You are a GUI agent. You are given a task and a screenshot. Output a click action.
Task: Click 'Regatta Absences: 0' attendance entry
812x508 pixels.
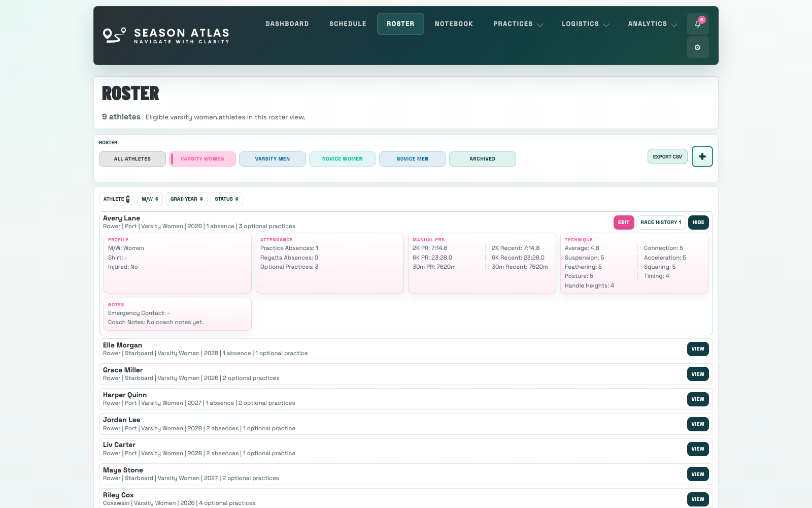coord(289,258)
